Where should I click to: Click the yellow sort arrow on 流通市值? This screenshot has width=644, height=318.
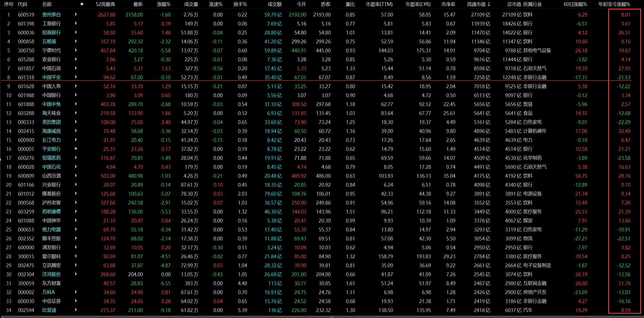click(489, 4)
